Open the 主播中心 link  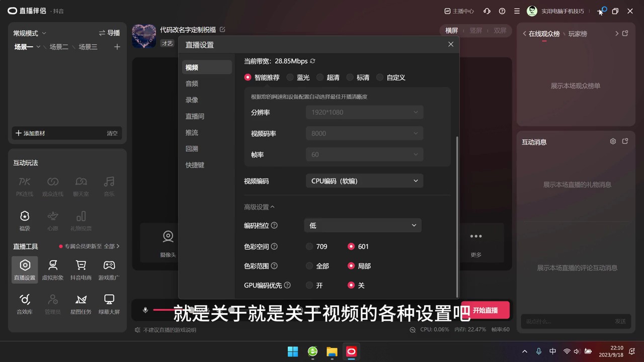pos(459,11)
